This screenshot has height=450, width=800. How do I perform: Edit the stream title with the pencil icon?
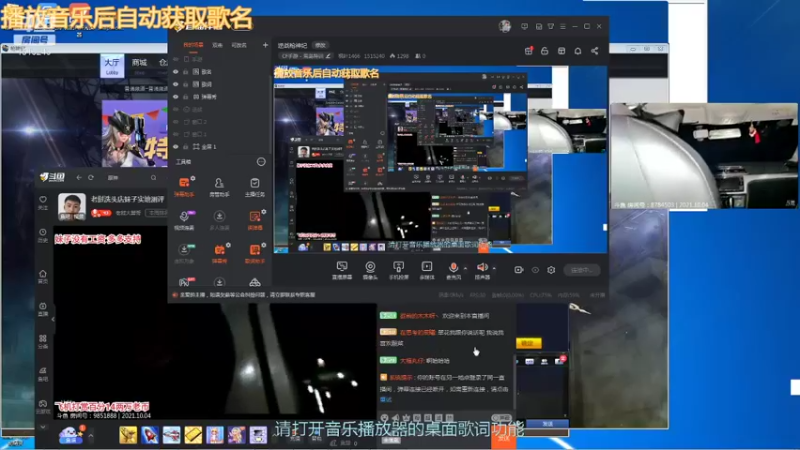328,56
